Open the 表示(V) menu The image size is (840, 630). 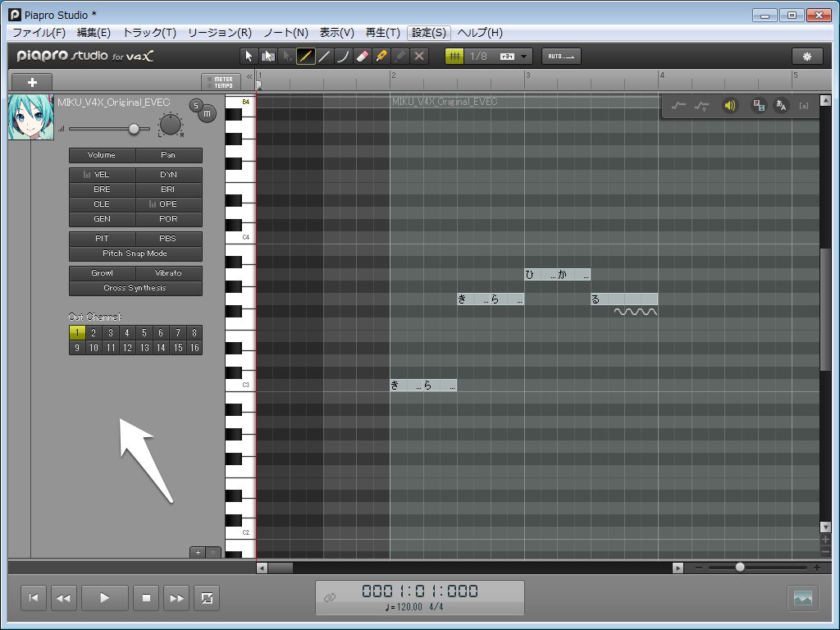[x=337, y=33]
